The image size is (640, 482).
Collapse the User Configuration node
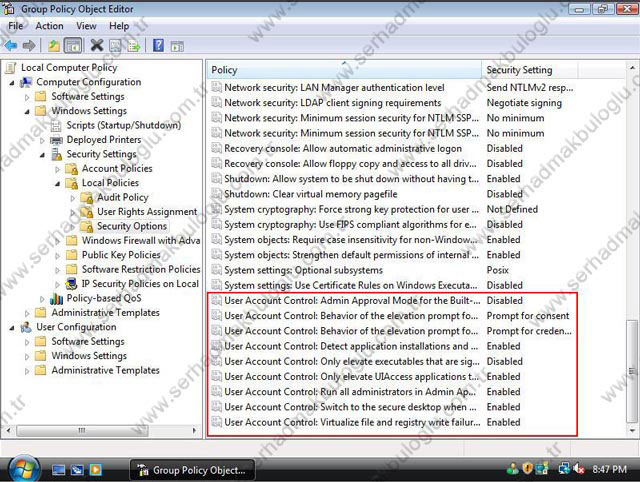(12, 328)
